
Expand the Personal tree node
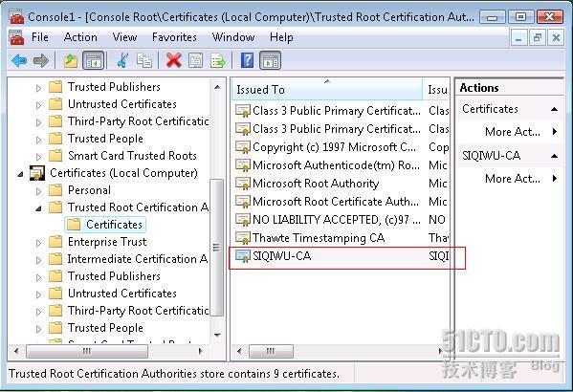point(38,191)
